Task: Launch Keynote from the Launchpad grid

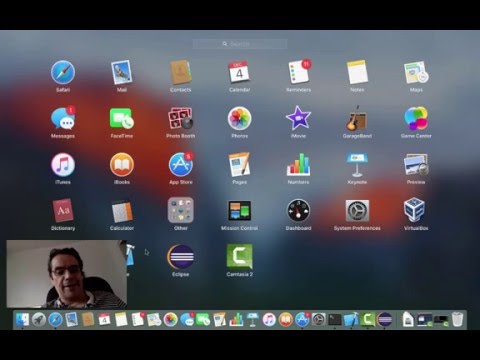Action: [357, 165]
